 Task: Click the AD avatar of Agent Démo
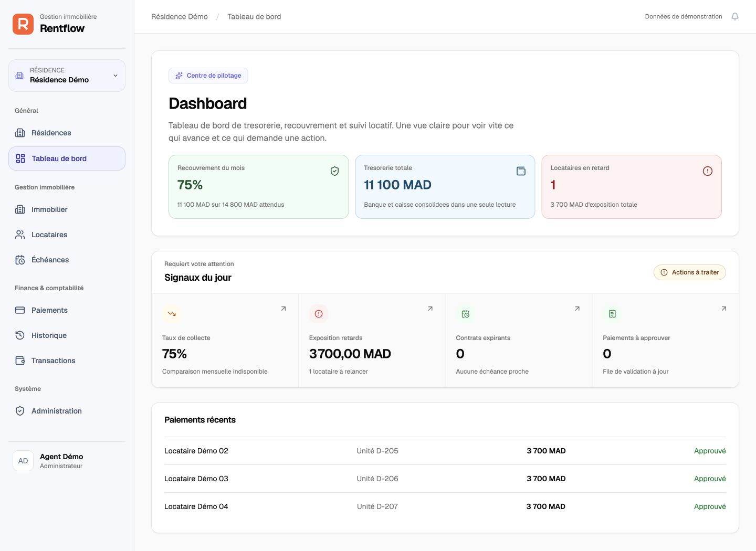(23, 461)
